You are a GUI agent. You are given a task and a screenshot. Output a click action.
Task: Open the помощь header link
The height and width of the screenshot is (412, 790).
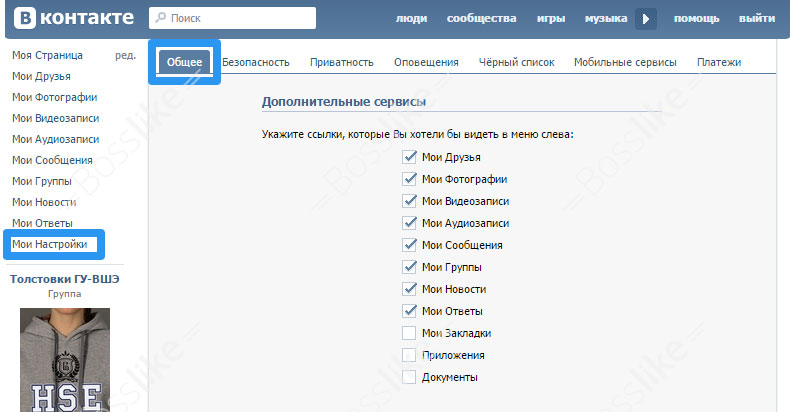point(697,19)
